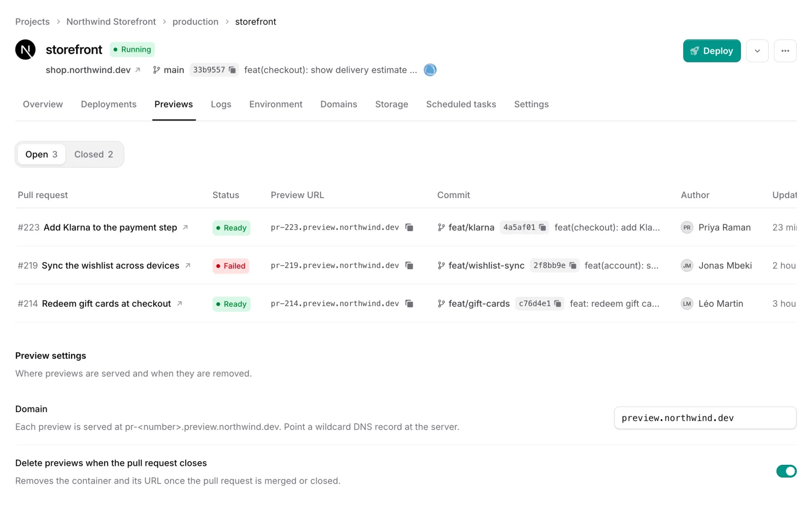
Task: Open the three-dot more actions menu
Action: (x=785, y=51)
